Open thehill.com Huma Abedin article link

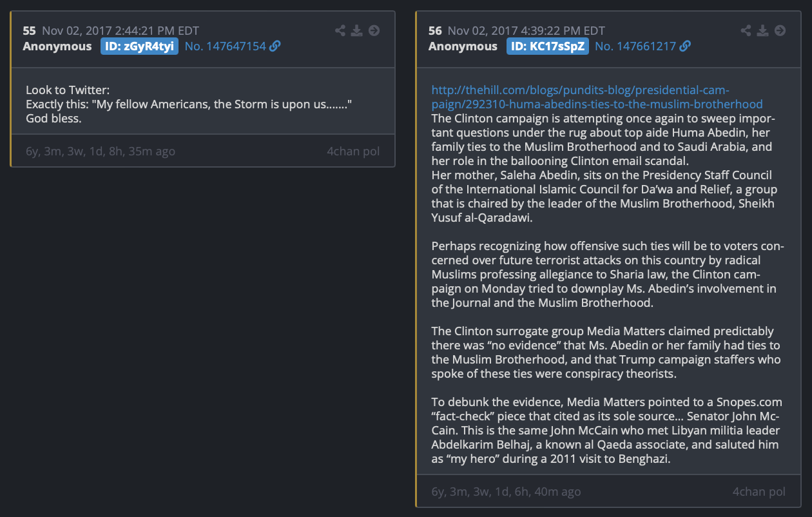pyautogui.click(x=597, y=97)
